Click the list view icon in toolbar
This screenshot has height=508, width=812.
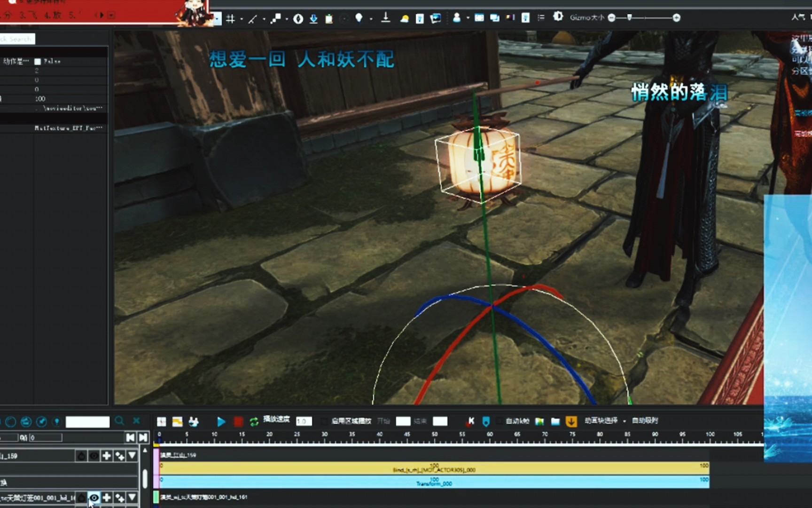[541, 17]
